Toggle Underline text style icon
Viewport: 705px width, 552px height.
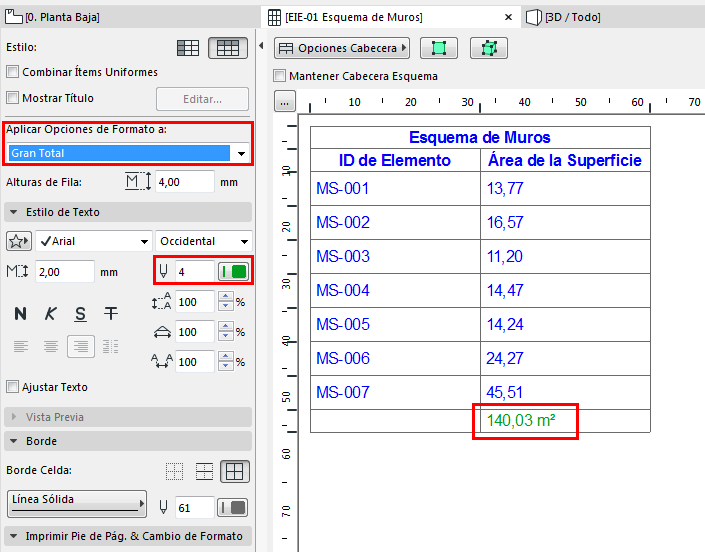[x=80, y=314]
